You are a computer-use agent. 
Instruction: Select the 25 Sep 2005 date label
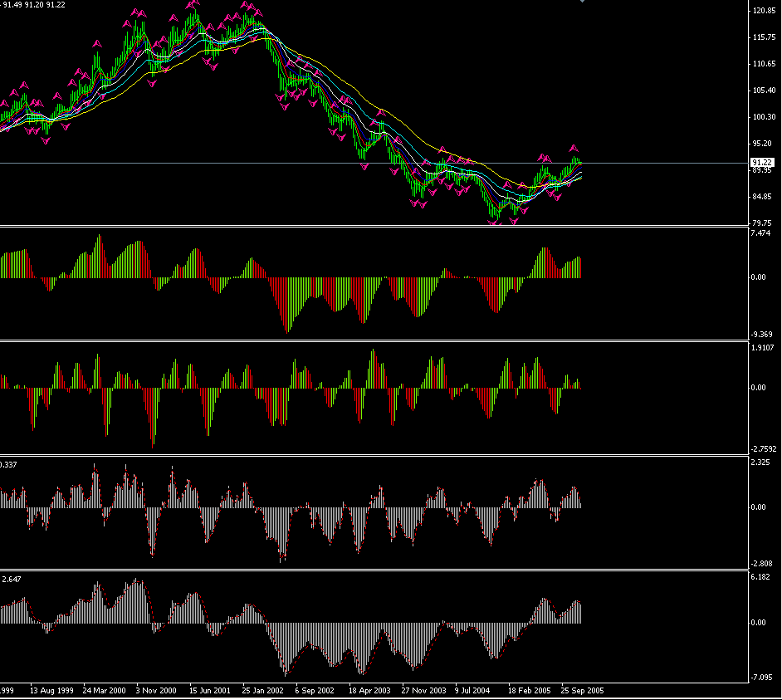582,691
